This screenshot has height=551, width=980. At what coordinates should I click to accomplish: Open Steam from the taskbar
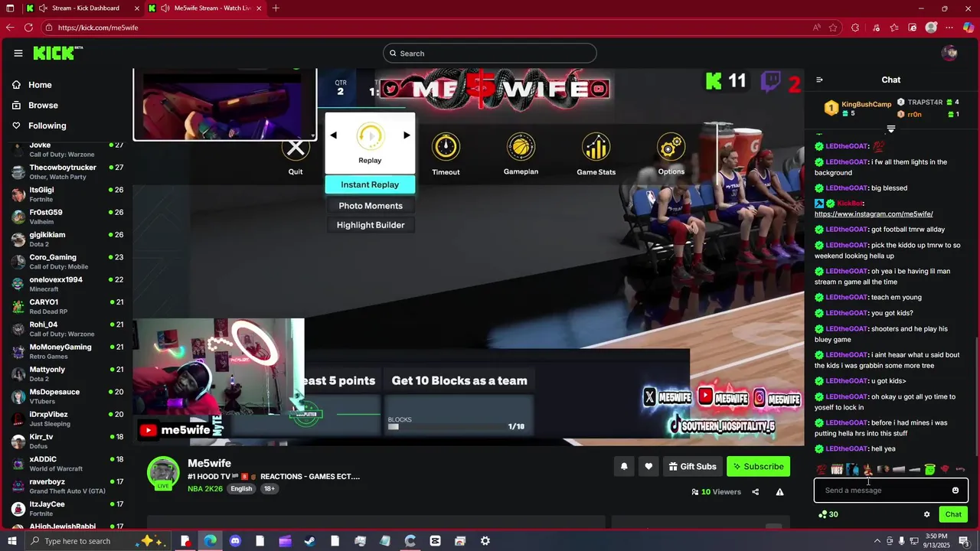click(310, 541)
